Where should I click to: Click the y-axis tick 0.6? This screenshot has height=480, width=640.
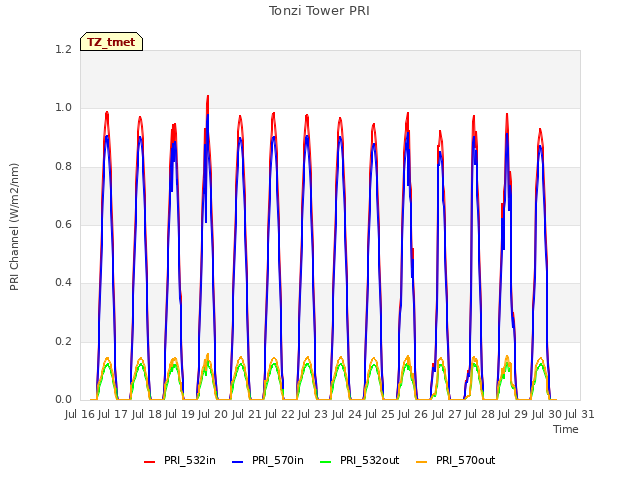click(63, 224)
